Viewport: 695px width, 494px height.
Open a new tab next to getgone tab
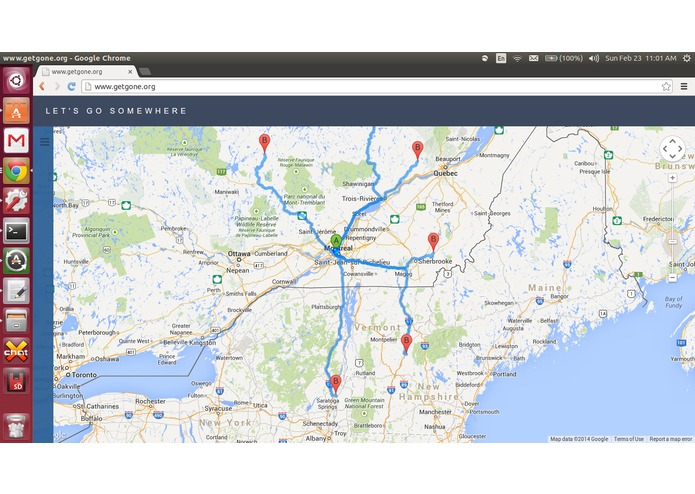tap(144, 71)
